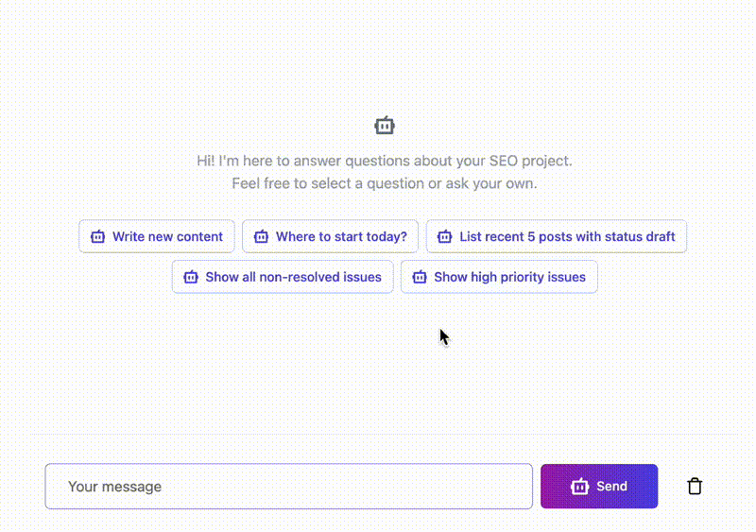The height and width of the screenshot is (532, 756).
Task: Click the "Hi! I'm here to answer questions" greeting
Action: click(385, 161)
